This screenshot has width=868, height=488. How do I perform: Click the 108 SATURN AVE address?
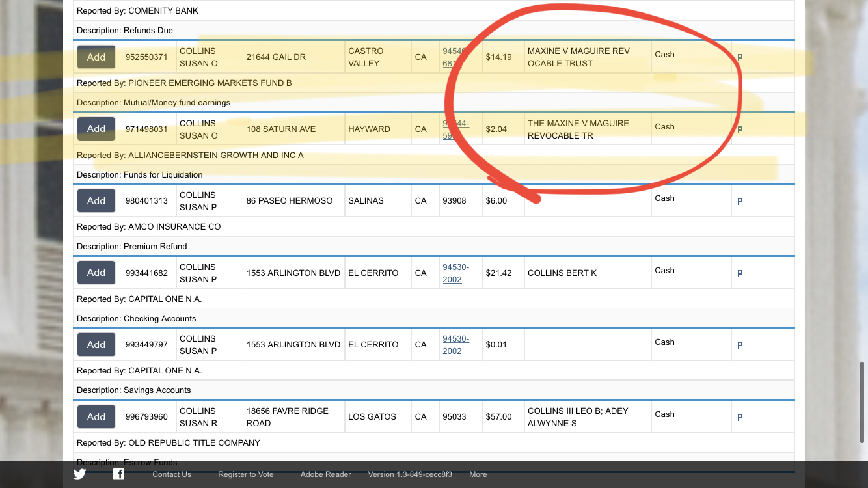(x=281, y=129)
